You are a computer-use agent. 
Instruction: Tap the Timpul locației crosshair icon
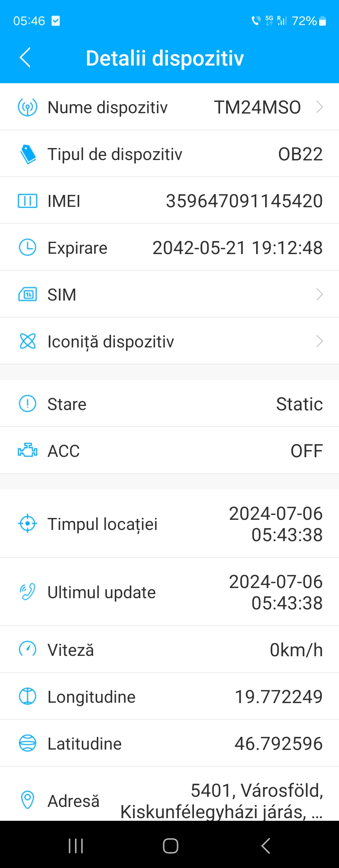pyautogui.click(x=27, y=523)
